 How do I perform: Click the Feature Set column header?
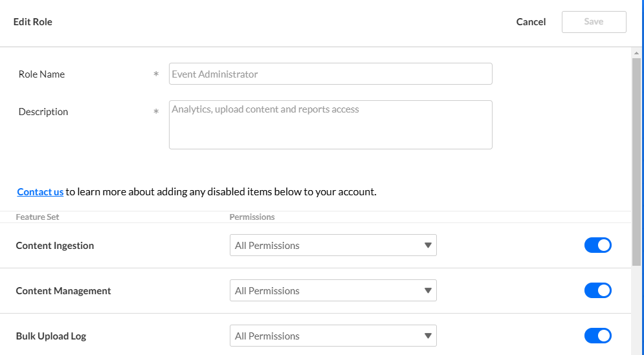(x=38, y=217)
